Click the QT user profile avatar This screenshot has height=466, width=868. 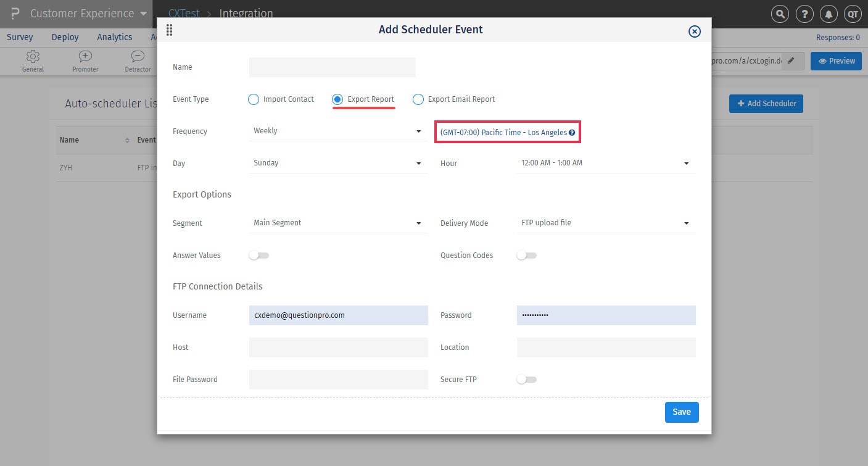(853, 14)
